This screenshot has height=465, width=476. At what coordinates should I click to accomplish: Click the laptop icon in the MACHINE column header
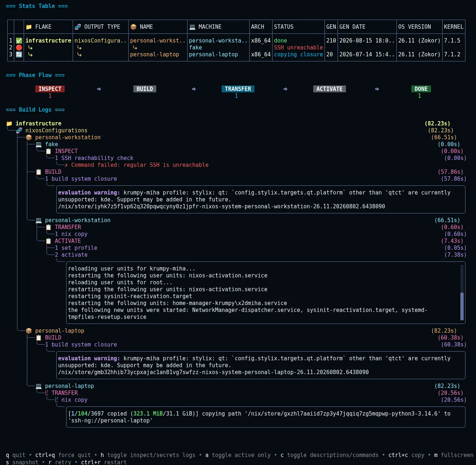coord(192,27)
